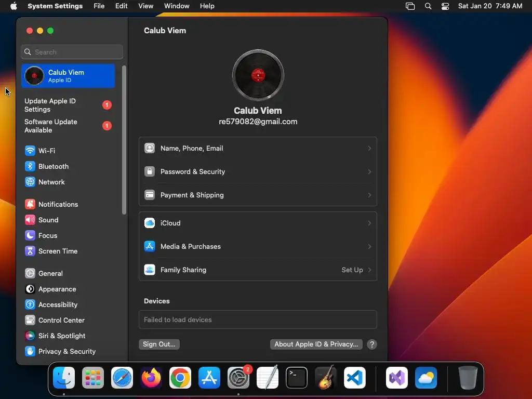Click the Search field in sidebar
This screenshot has height=399, width=532.
click(x=72, y=52)
